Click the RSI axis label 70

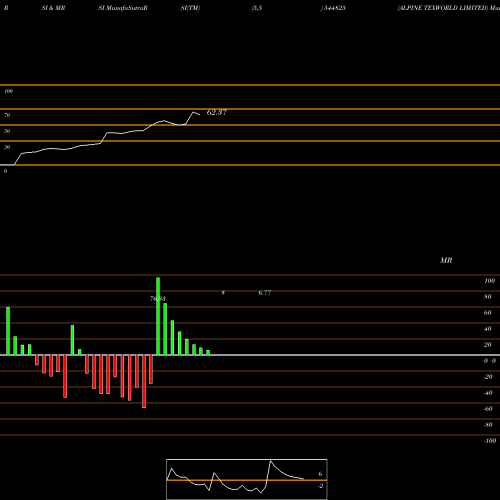pos(7,115)
